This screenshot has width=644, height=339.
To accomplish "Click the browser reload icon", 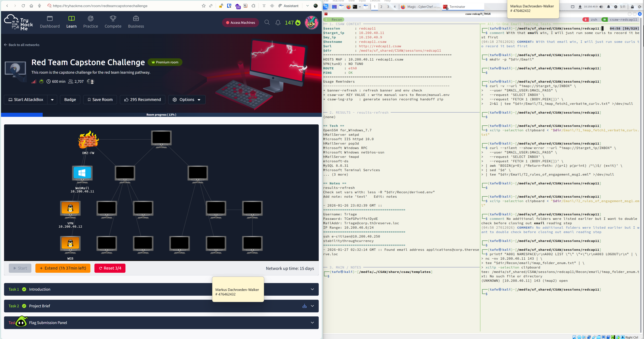I will pos(23,6).
